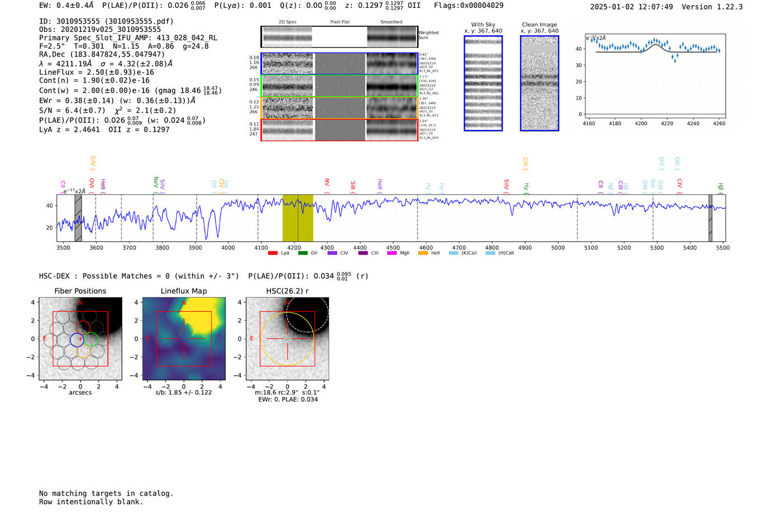The image size is (782, 532).
Task: Click the Obs: 20201219v025 line
Action: point(100,30)
